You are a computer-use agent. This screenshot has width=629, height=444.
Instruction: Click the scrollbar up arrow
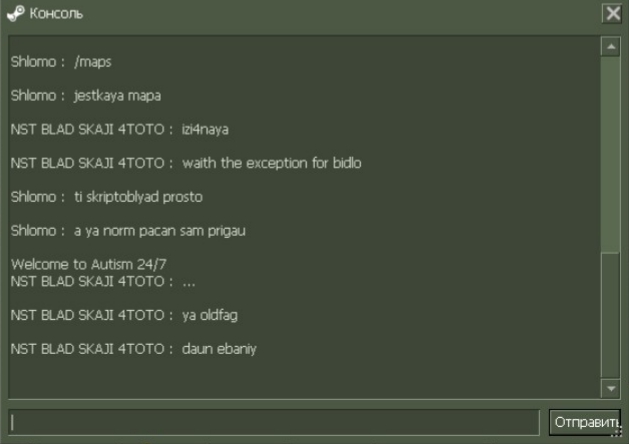pyautogui.click(x=611, y=47)
